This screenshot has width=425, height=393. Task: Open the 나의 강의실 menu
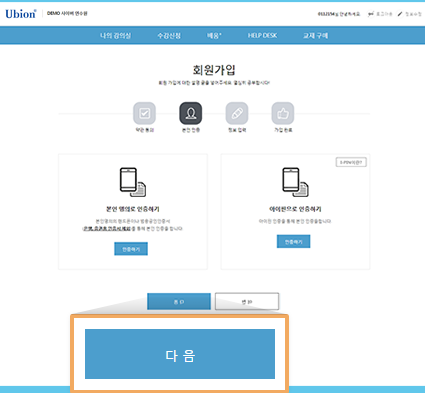(115, 35)
